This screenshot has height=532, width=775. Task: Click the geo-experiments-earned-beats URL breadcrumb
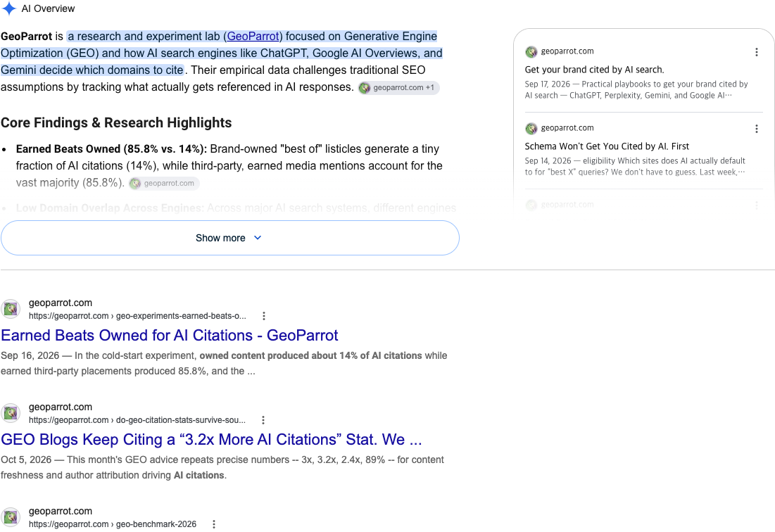click(137, 316)
